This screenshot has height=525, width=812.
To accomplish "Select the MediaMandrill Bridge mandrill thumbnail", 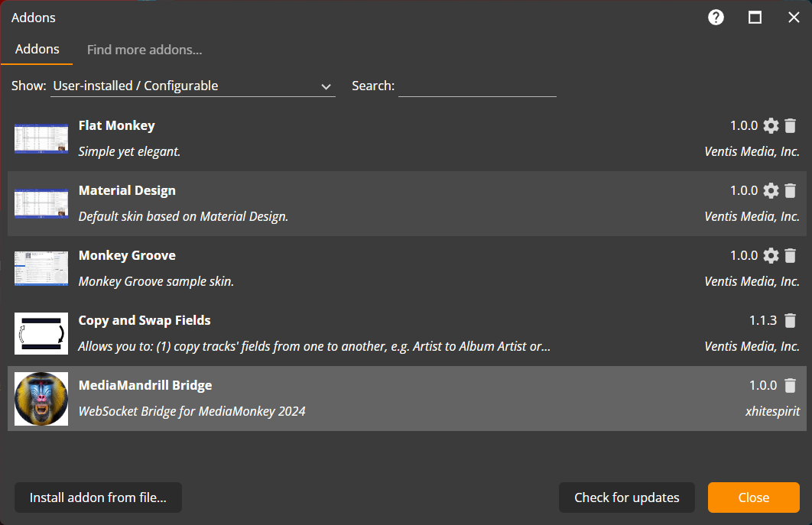I will tap(41, 399).
